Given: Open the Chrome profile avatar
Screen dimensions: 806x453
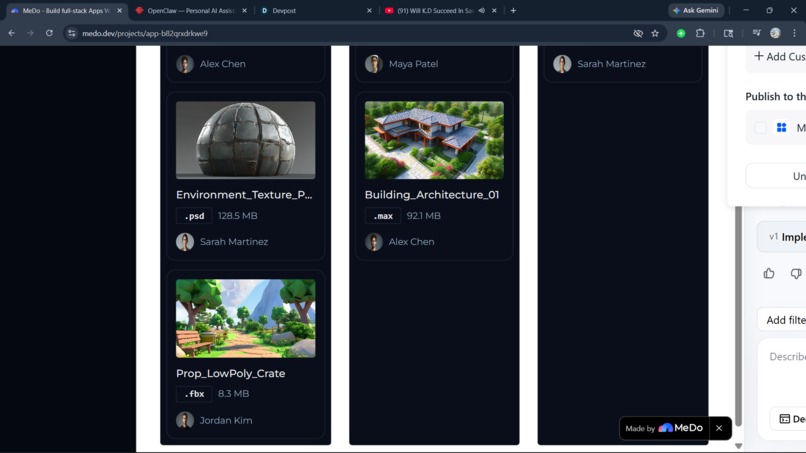Looking at the screenshot, I should (x=775, y=33).
